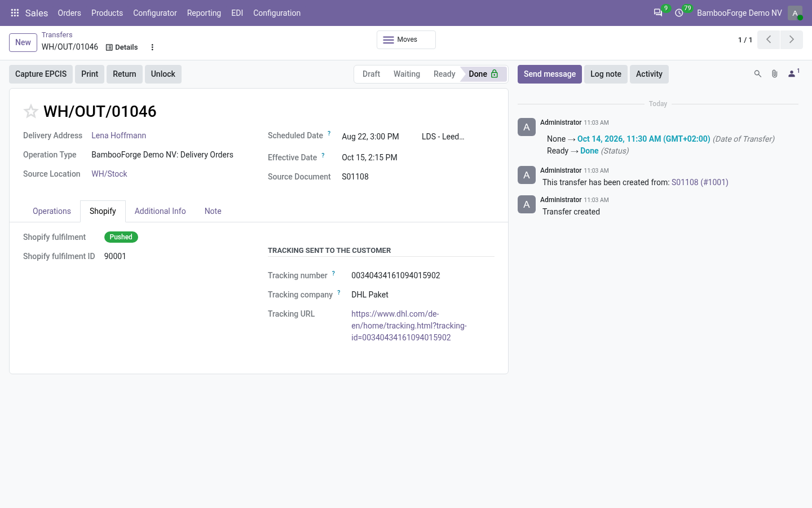Click Send message button
Viewport: 812px width, 508px height.
point(550,74)
